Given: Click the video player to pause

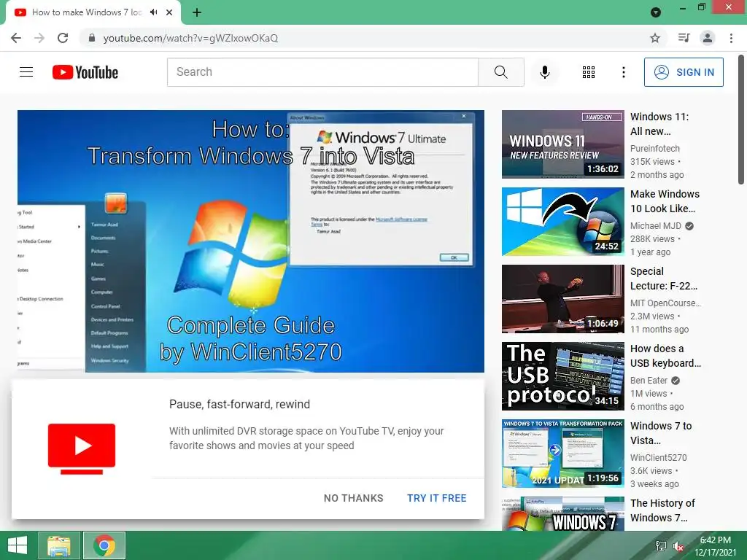Looking at the screenshot, I should point(251,241).
